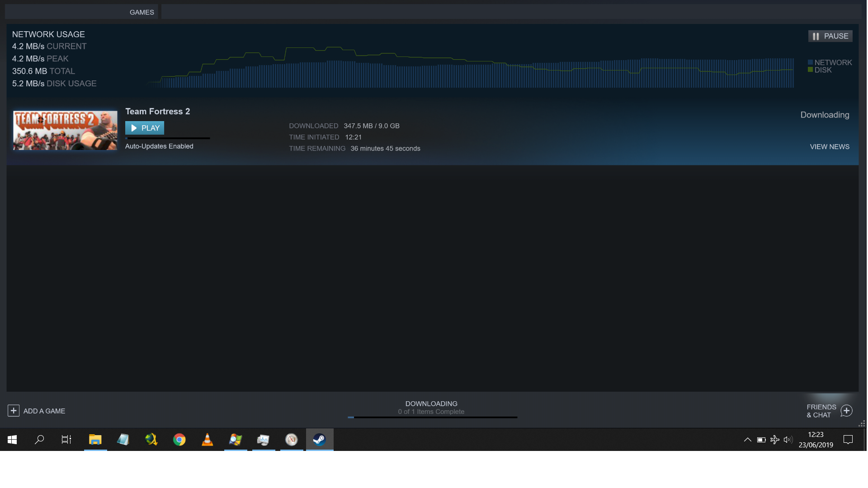Click the 'Downloading' status label
The height and width of the screenshot is (488, 868).
click(825, 115)
